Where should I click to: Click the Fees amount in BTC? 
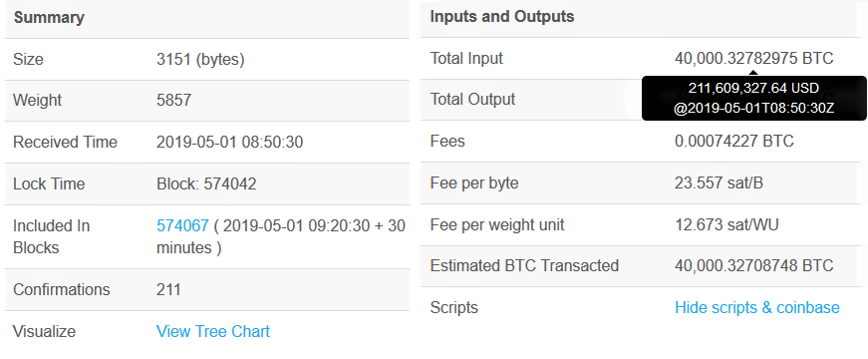click(x=734, y=142)
